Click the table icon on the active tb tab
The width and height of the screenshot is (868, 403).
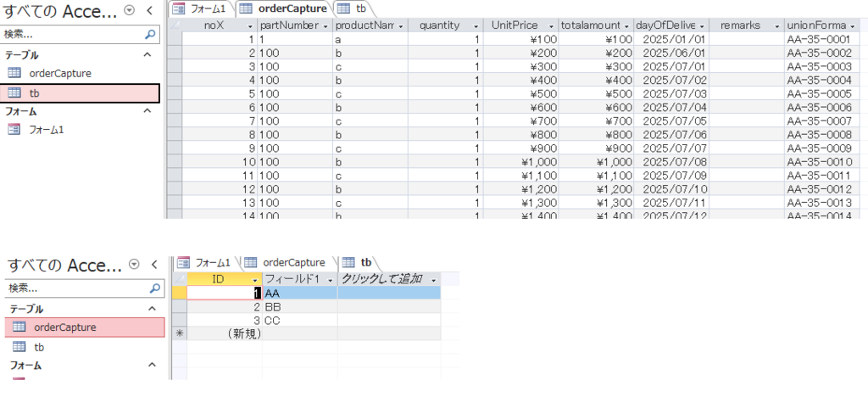coord(348,262)
